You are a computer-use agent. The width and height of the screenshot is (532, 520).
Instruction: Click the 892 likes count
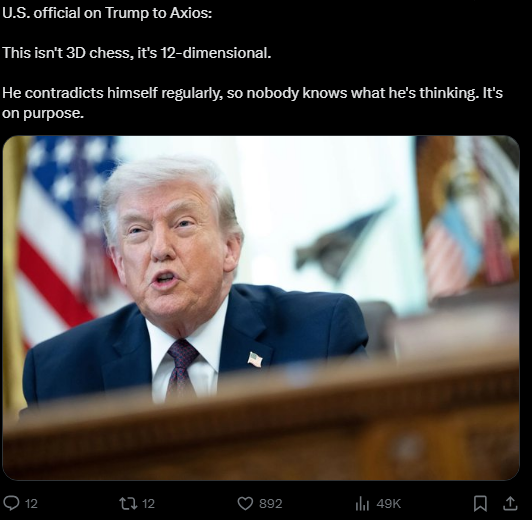click(x=270, y=503)
